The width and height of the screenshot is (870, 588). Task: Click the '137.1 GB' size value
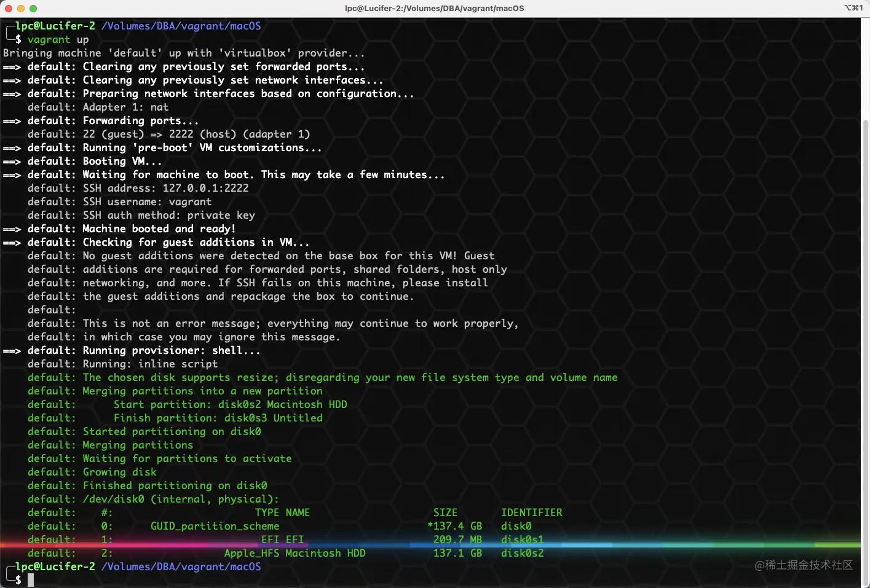(457, 554)
